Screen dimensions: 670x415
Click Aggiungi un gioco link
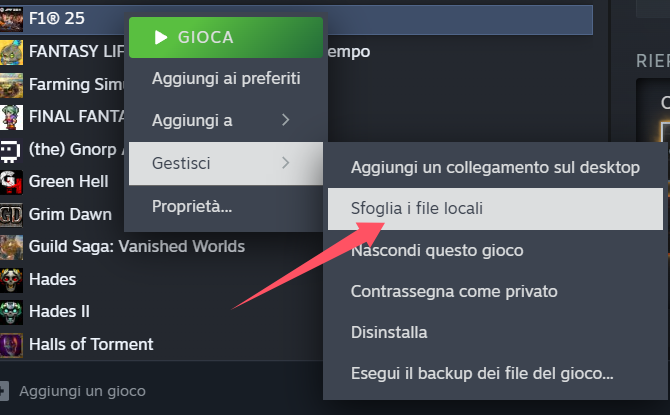click(82, 391)
